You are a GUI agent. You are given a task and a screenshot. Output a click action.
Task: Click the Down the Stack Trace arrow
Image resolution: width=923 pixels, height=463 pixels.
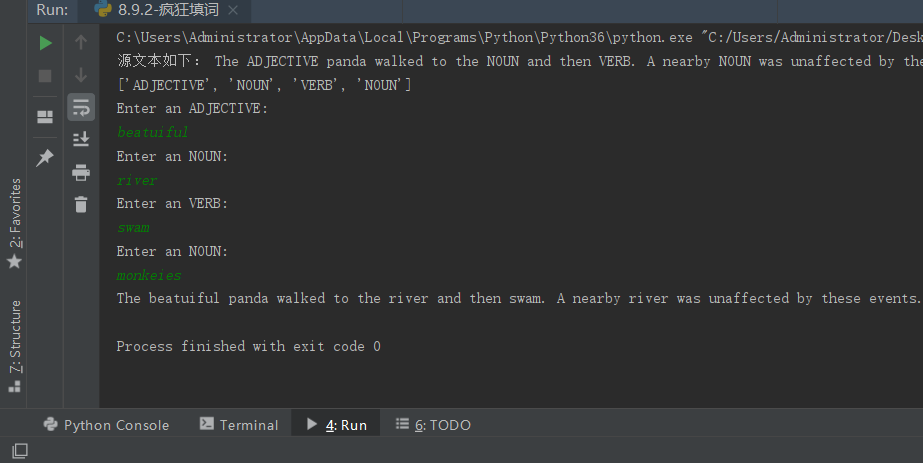pyautogui.click(x=81, y=76)
